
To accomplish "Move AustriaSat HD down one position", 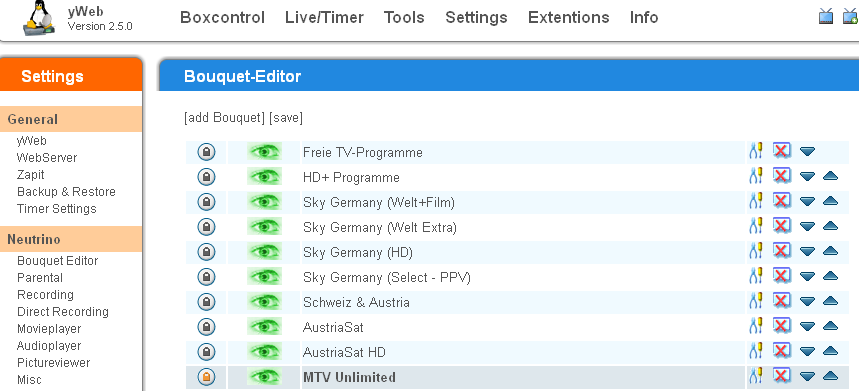I will pos(808,352).
